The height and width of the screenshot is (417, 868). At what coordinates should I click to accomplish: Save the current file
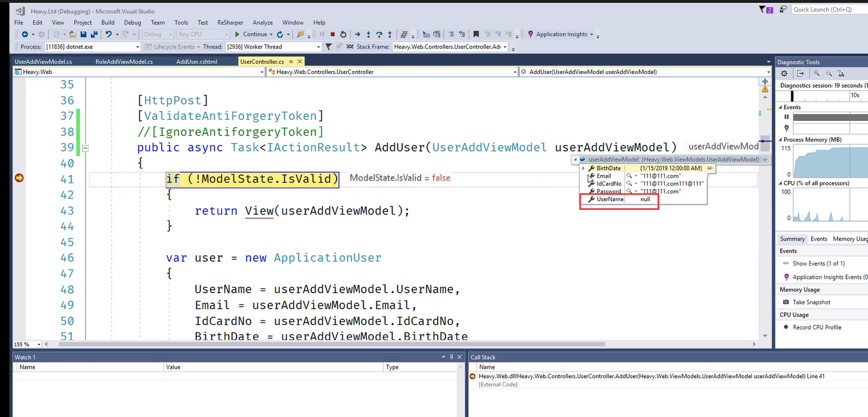83,34
